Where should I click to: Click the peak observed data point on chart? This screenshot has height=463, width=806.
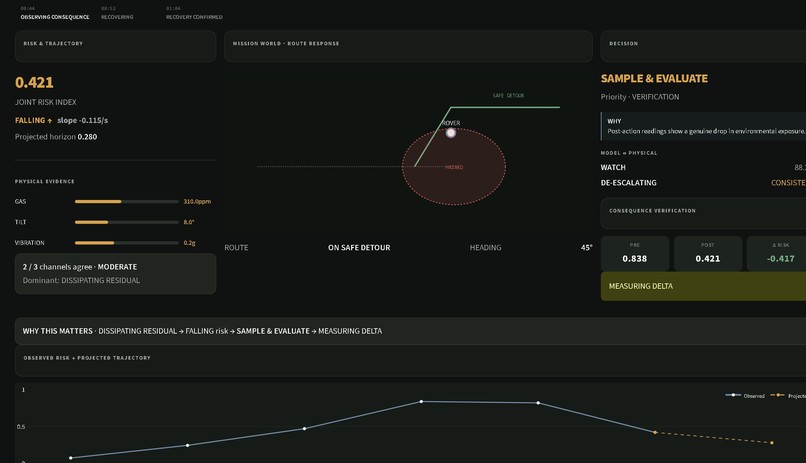click(421, 401)
